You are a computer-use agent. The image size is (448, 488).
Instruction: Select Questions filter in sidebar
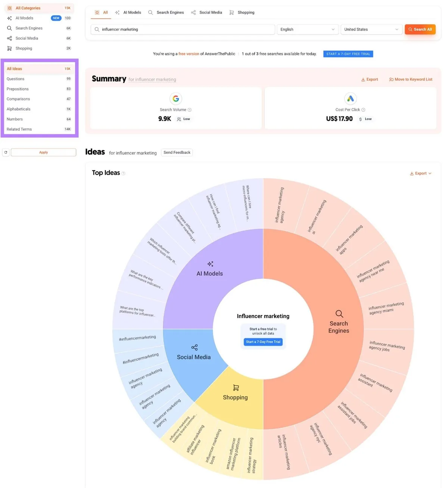pos(39,79)
